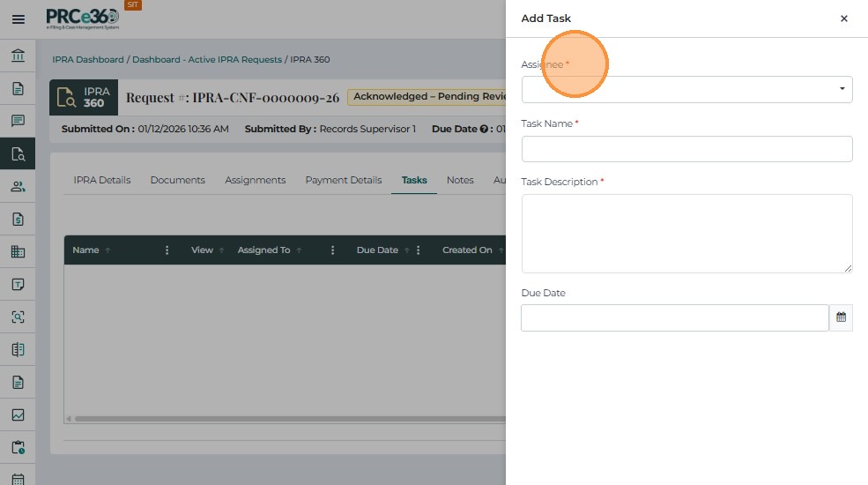
Task: Click the Task Description text area
Action: tap(686, 233)
